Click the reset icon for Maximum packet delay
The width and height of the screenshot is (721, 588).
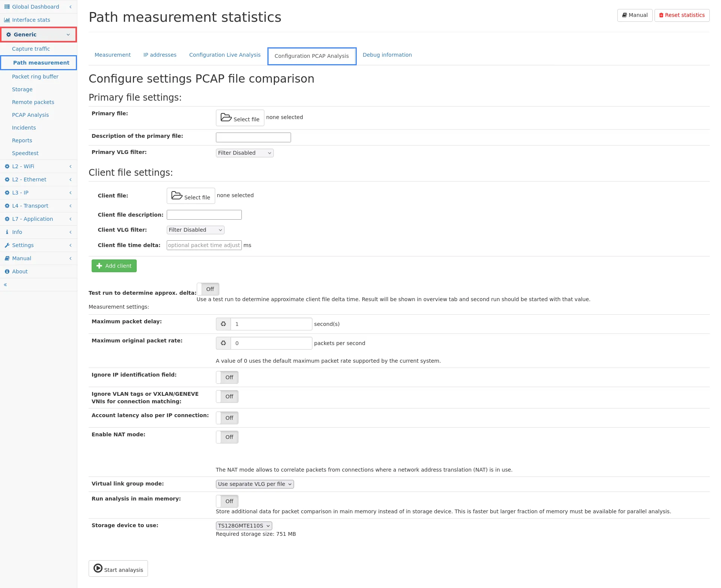point(223,324)
